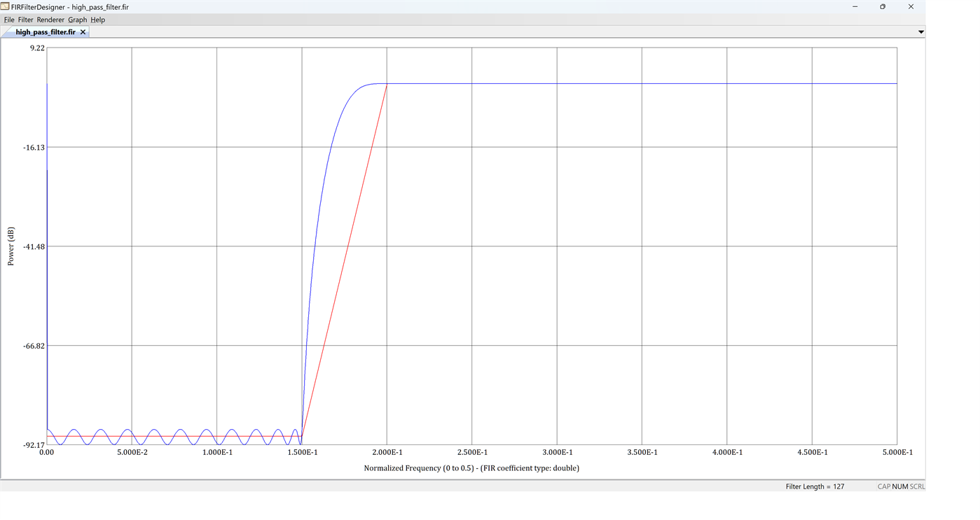Click the Normalized Frequency axis title
The image size is (980, 520).
(x=471, y=468)
